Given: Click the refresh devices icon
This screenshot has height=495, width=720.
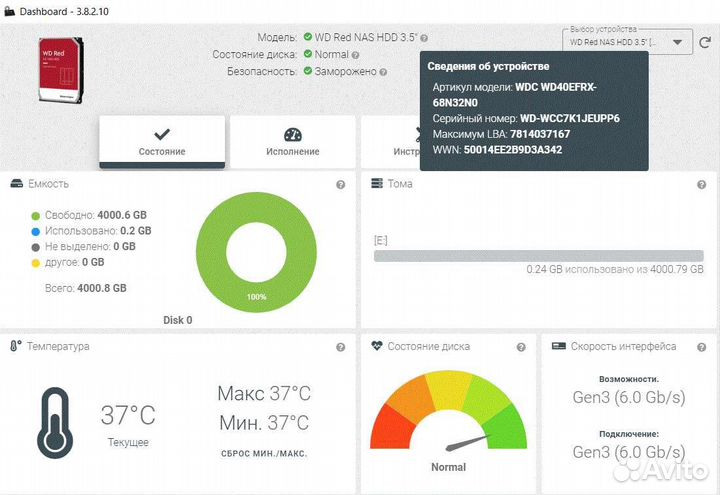Looking at the screenshot, I should tap(706, 43).
